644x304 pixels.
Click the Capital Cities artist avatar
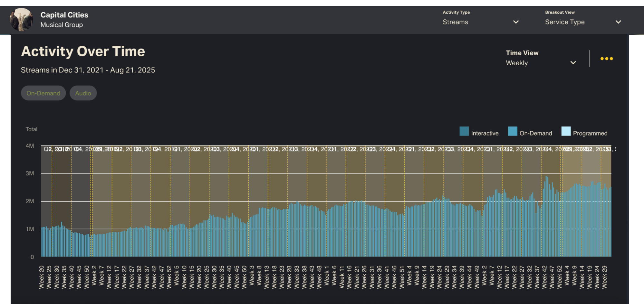(21, 20)
